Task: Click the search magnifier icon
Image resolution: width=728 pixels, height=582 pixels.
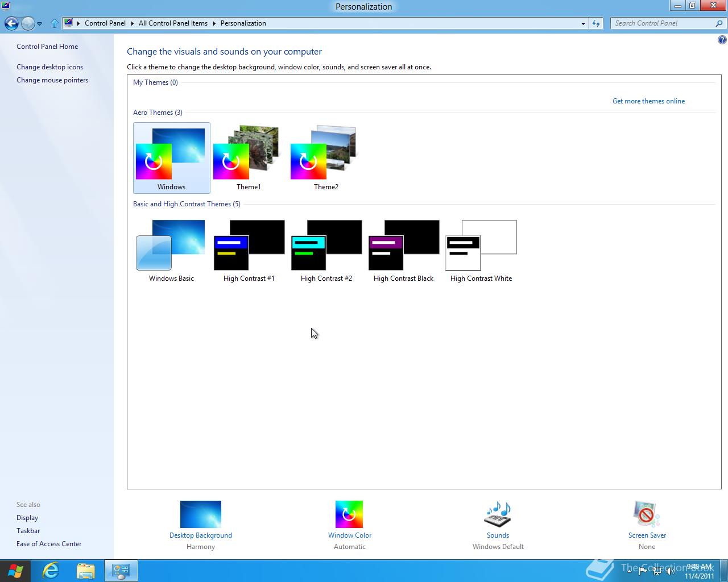Action: [x=719, y=23]
